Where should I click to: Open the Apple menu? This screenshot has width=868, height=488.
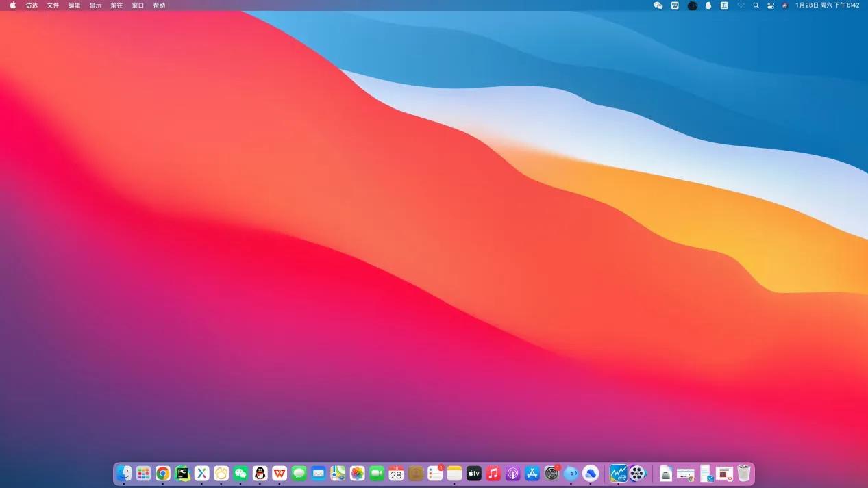(12, 5)
